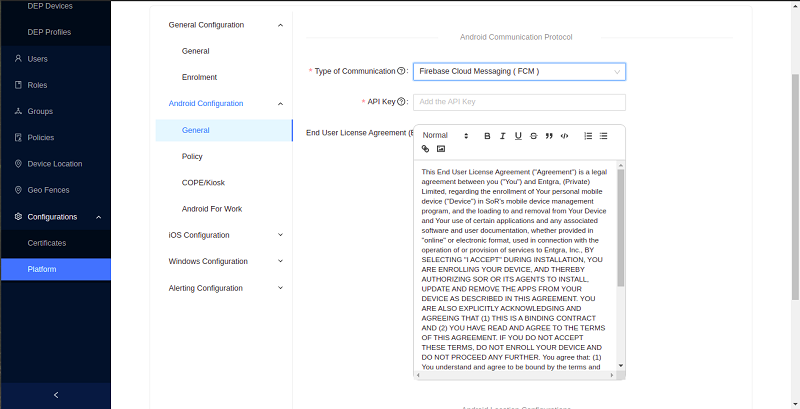Collapse the sidebar with left arrow

tap(56, 395)
